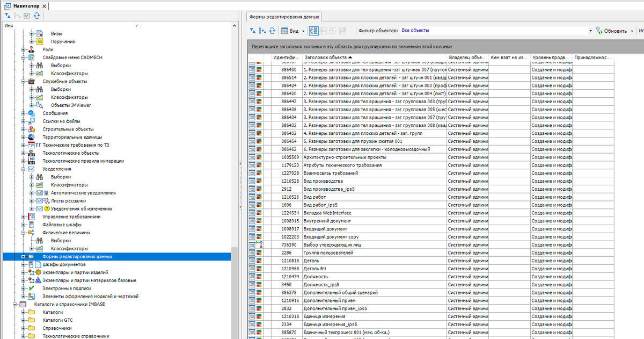Screen dimensions: 644x339
Task: Expand the Роли tree node
Action: point(23,49)
